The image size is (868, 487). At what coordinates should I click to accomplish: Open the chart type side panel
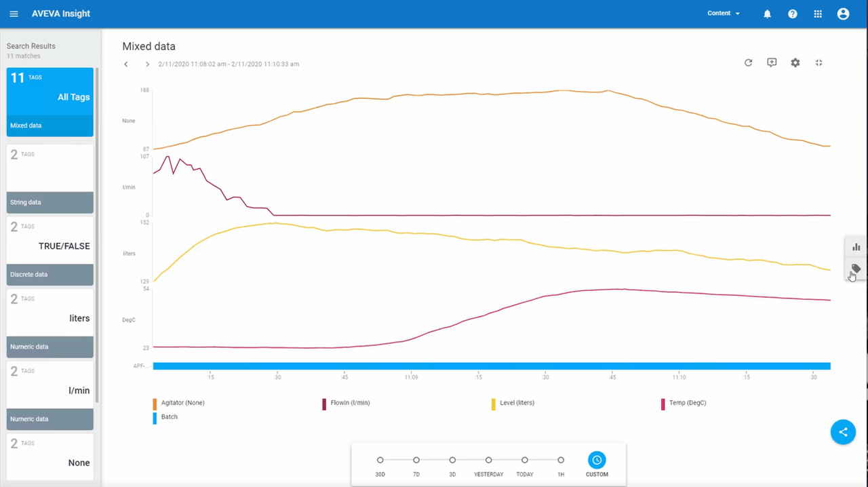coord(856,247)
